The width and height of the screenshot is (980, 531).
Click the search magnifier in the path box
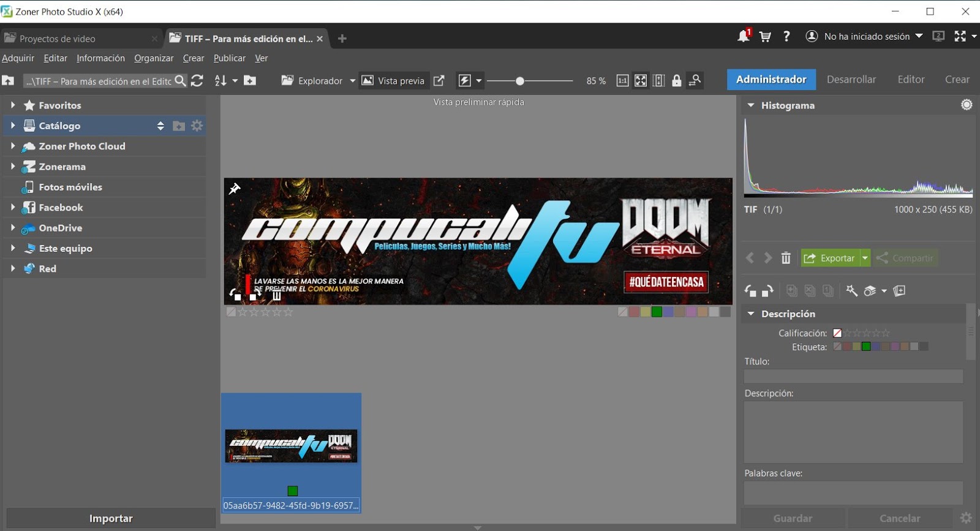click(x=180, y=81)
